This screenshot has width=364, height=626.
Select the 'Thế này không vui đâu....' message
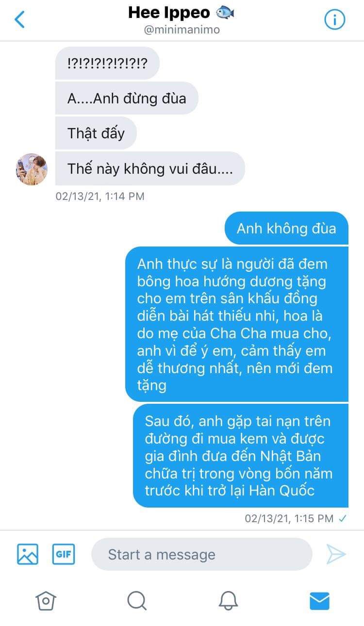coord(150,168)
